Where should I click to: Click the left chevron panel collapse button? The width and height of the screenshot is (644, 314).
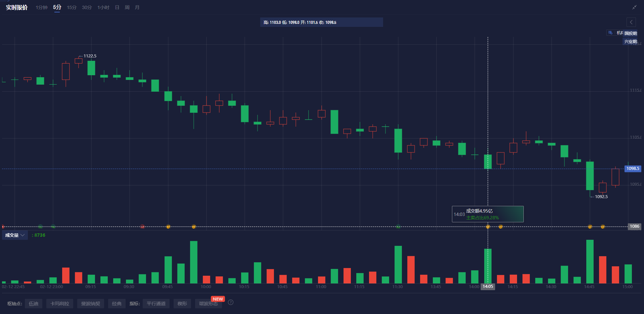pos(631,22)
